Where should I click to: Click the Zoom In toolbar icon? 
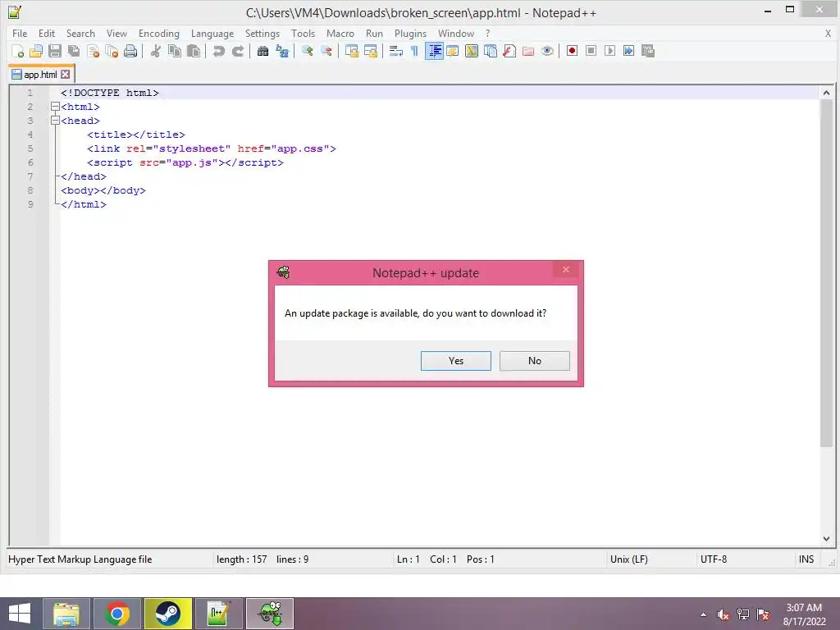pos(307,51)
